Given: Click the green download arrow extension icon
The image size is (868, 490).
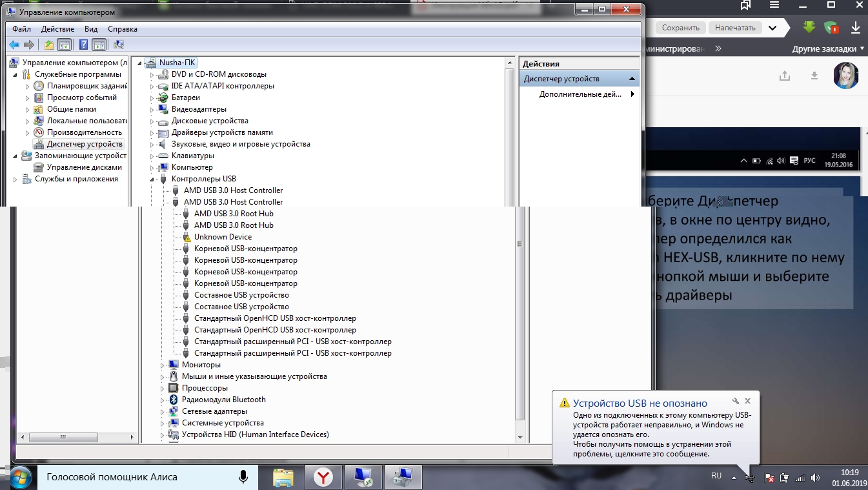Looking at the screenshot, I should [809, 28].
